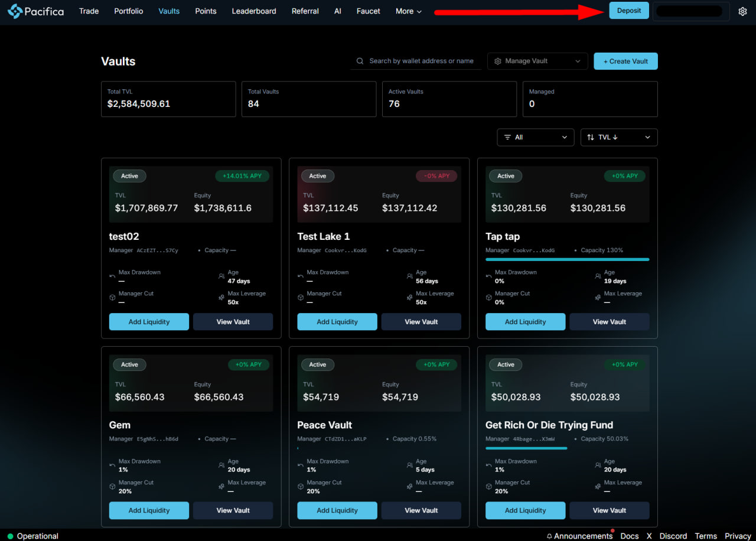Add Liquidity to Gem vault
The image size is (756, 541).
[149, 510]
